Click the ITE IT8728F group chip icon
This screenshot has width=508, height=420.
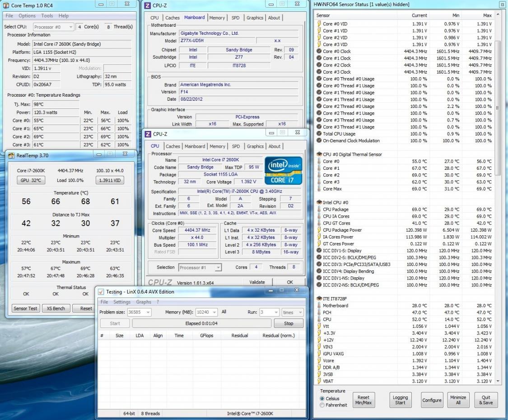click(319, 299)
